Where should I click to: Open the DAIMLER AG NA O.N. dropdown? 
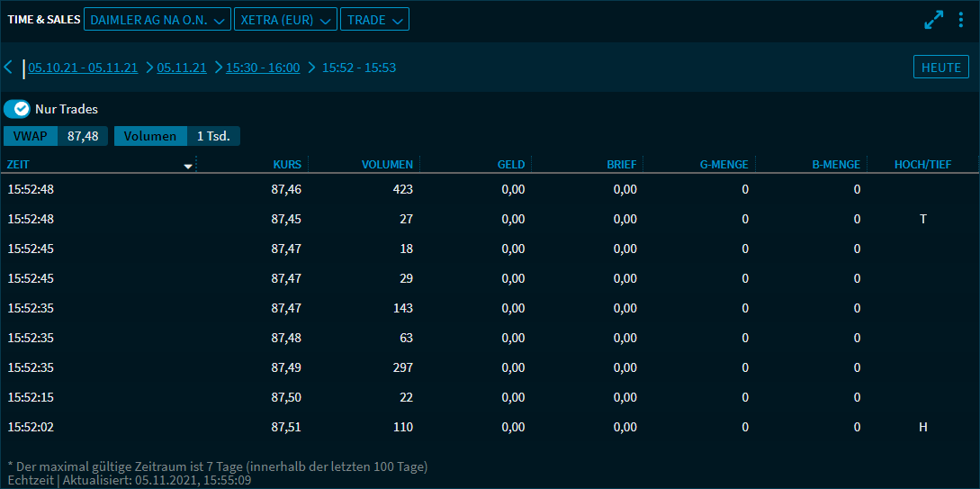pos(156,20)
